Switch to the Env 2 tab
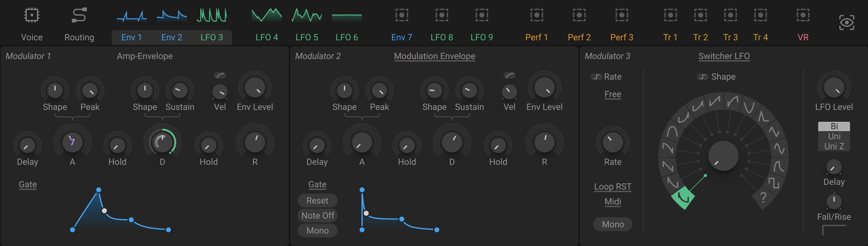 [172, 37]
